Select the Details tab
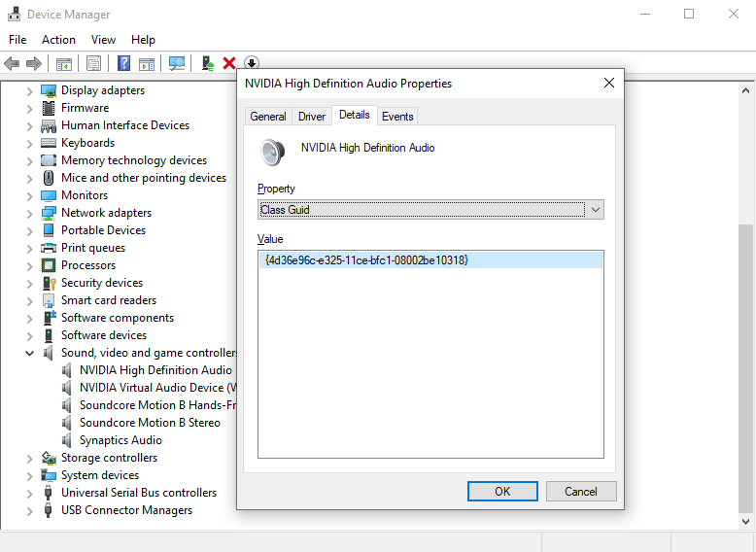The image size is (756, 552). tap(355, 115)
